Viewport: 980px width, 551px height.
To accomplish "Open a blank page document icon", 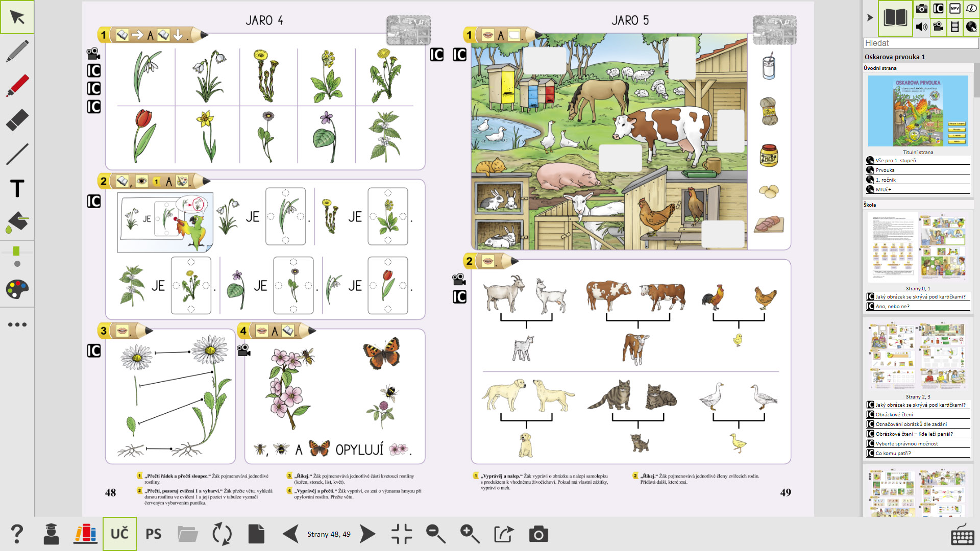I will pyautogui.click(x=256, y=534).
